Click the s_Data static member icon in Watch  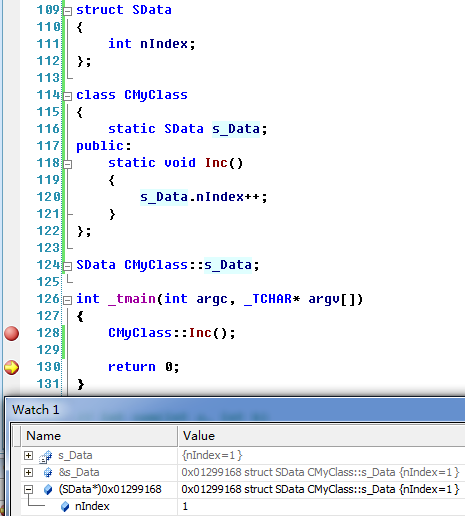(46, 456)
